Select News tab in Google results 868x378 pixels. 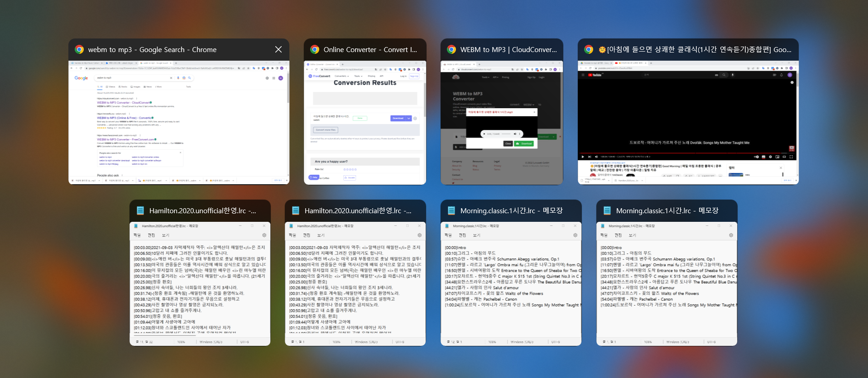(x=148, y=87)
